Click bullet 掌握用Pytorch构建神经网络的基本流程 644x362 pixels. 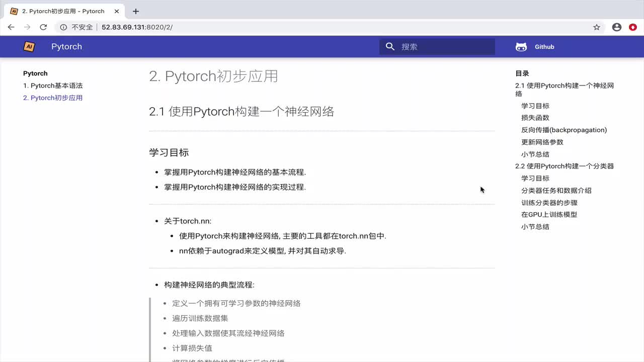pyautogui.click(x=235, y=172)
